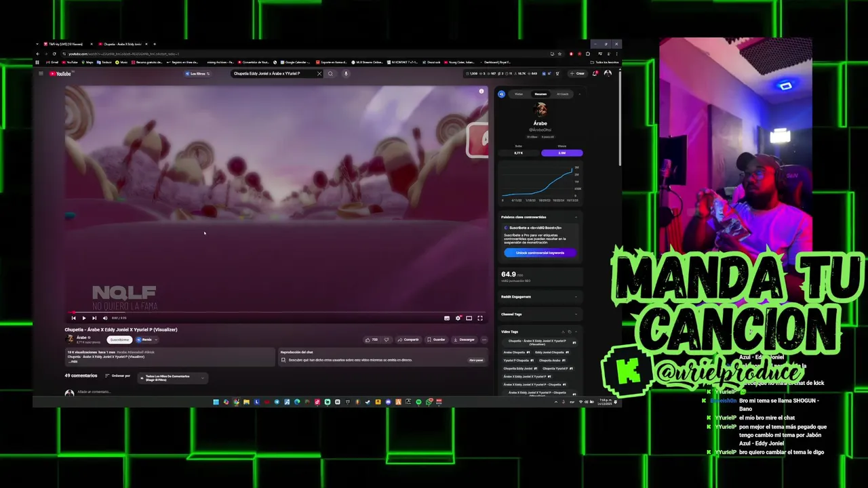
Task: Dislike the video
Action: (387, 340)
